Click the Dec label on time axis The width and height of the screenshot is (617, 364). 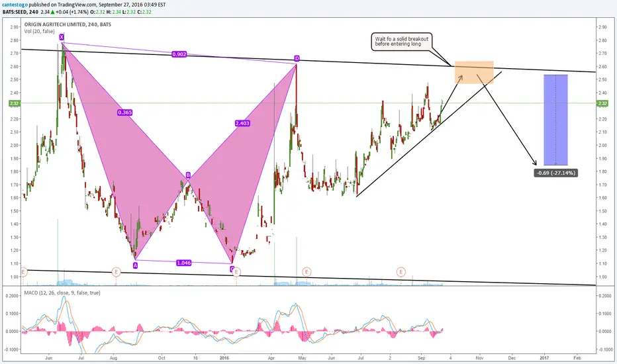click(512, 358)
